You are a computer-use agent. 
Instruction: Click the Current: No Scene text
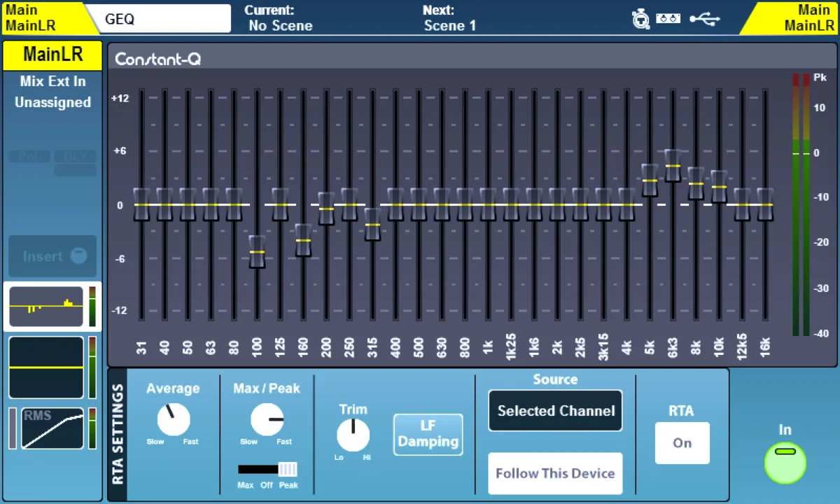[x=280, y=18]
